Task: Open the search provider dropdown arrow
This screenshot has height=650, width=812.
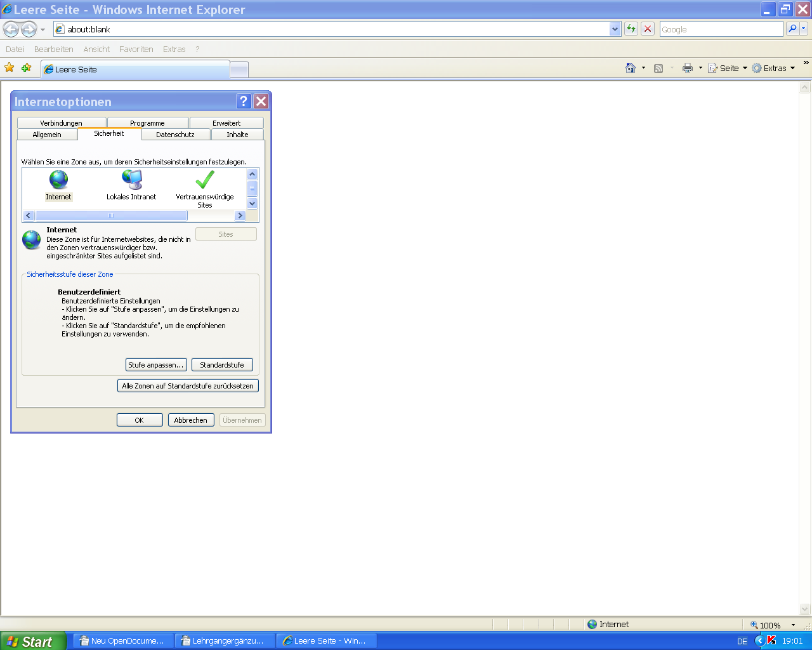Action: [x=804, y=29]
